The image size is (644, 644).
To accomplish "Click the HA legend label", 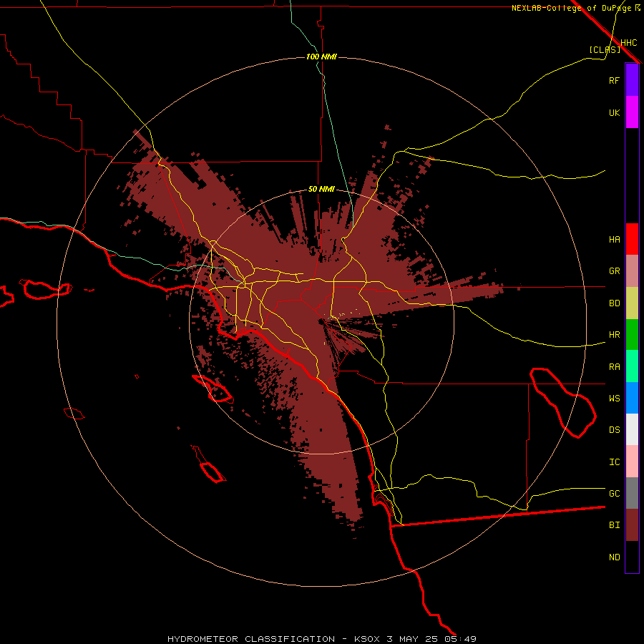I will pyautogui.click(x=614, y=240).
